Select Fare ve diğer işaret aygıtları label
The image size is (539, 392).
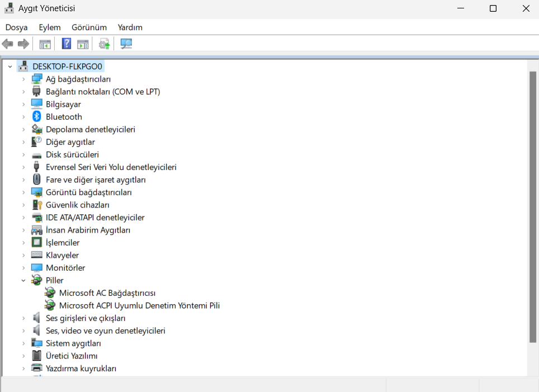[96, 180]
